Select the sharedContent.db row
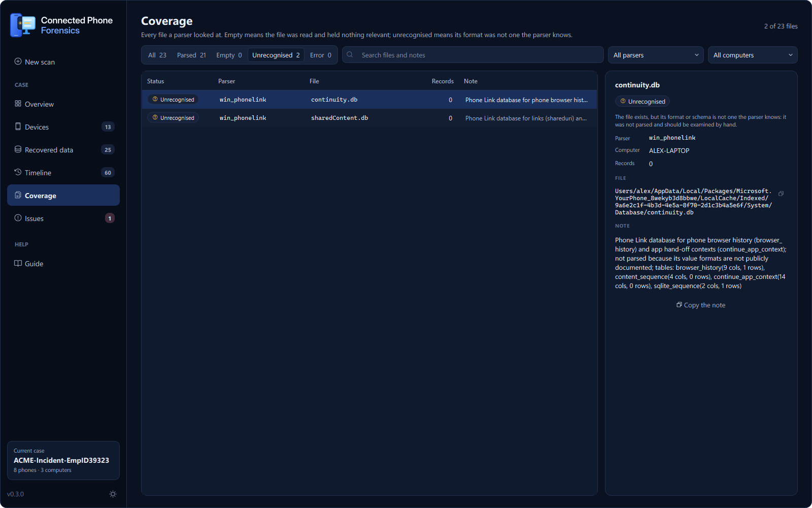812x508 pixels. click(369, 118)
